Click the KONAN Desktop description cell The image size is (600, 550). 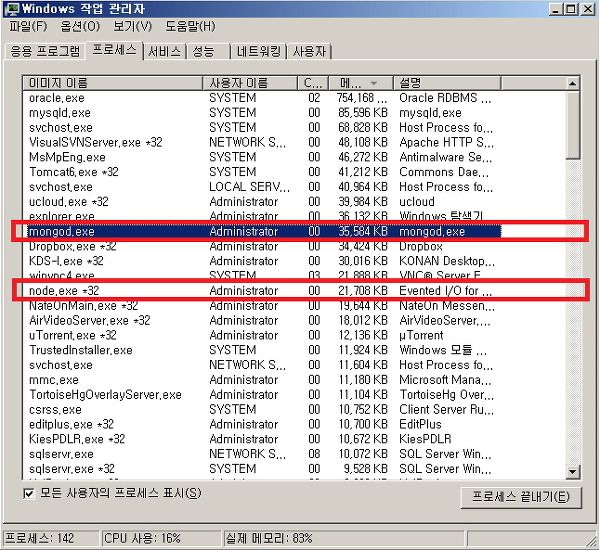[x=447, y=261]
